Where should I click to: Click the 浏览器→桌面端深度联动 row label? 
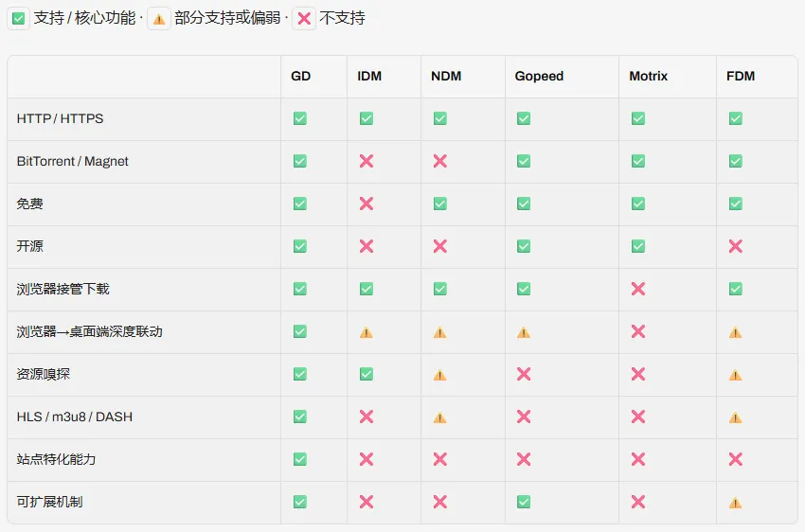click(x=89, y=331)
